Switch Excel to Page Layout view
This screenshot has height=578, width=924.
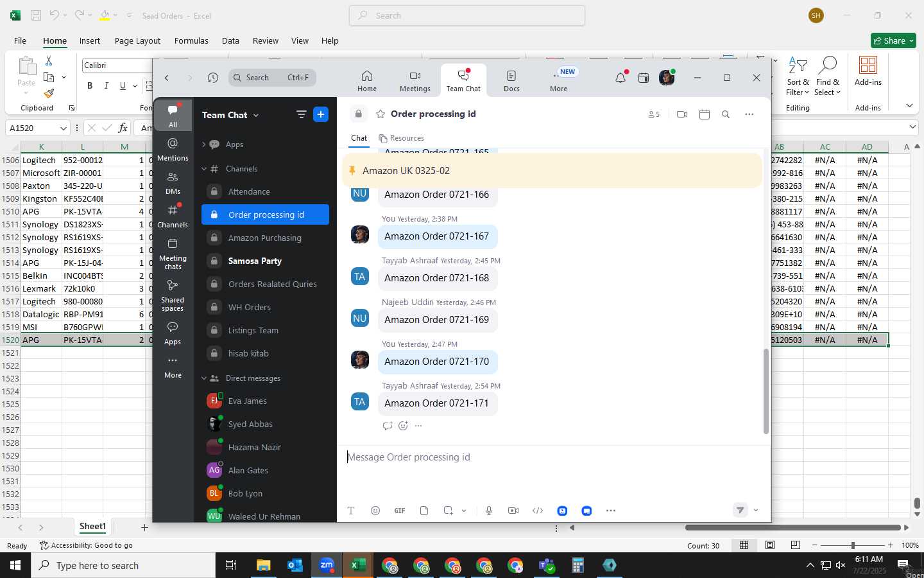click(770, 545)
